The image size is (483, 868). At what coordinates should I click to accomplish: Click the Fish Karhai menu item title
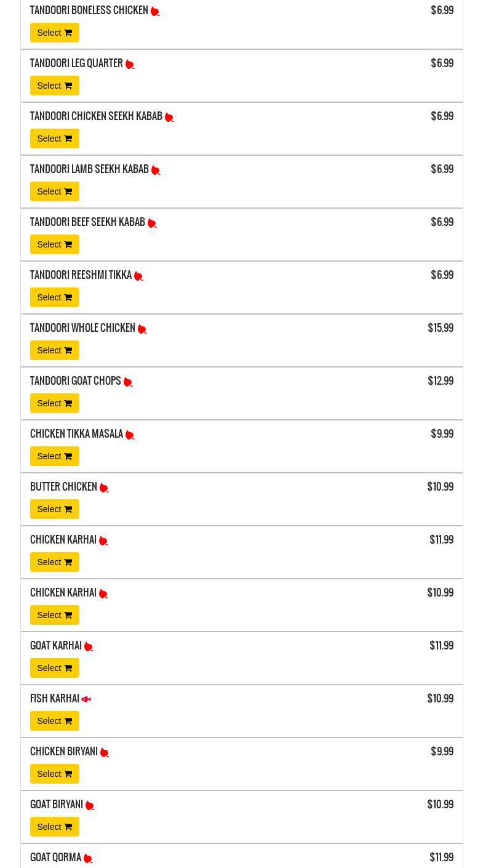pyautogui.click(x=55, y=699)
